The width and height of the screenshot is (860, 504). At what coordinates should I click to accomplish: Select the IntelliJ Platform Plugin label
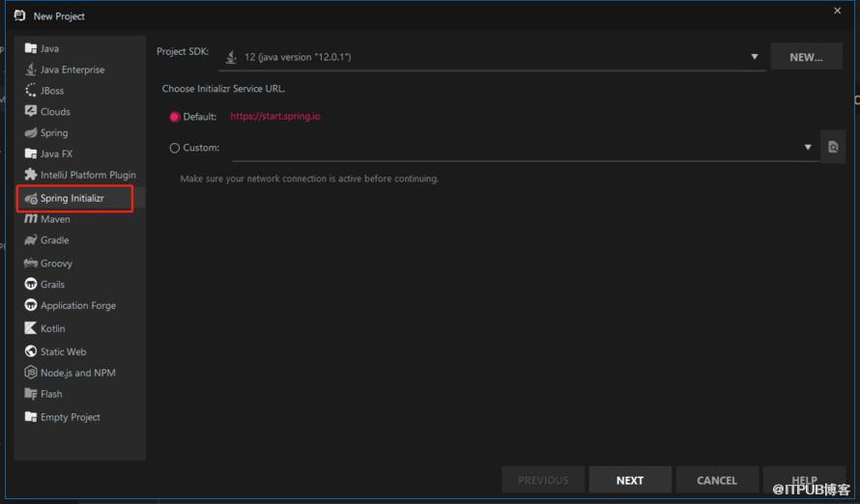pyautogui.click(x=88, y=175)
